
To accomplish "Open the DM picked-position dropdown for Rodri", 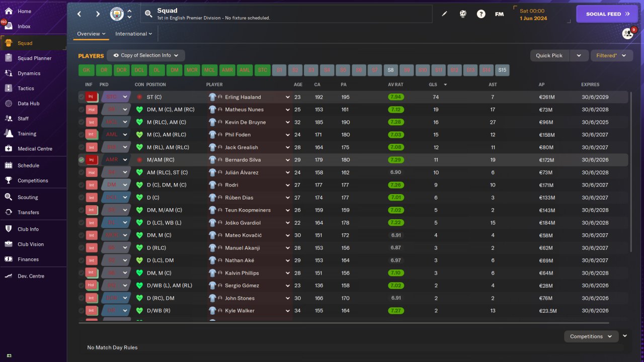I will point(116,185).
